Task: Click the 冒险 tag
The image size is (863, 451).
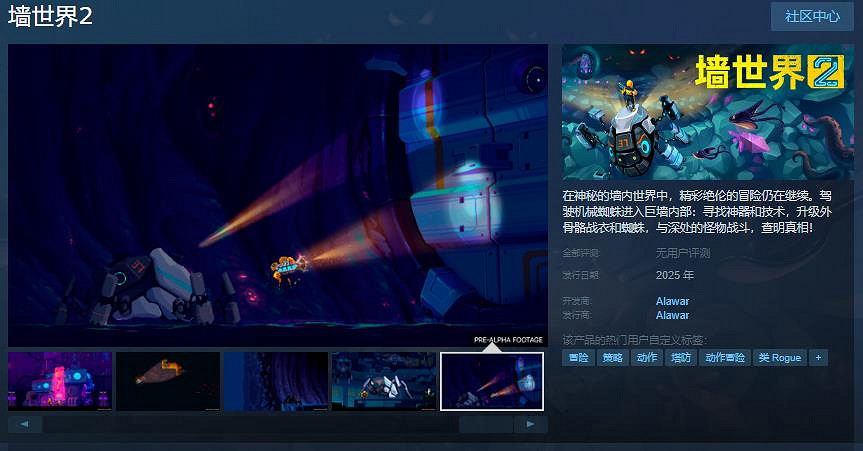Action: (578, 358)
